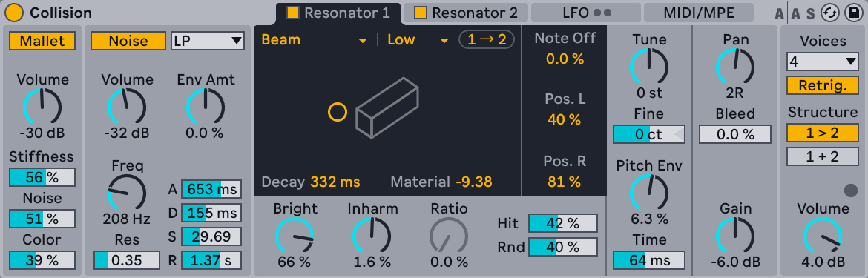Click the Ratio knob

[x=449, y=236]
